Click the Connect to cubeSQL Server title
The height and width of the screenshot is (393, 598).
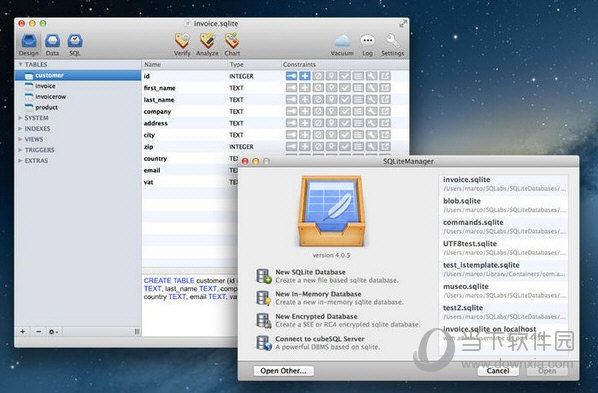[320, 339]
